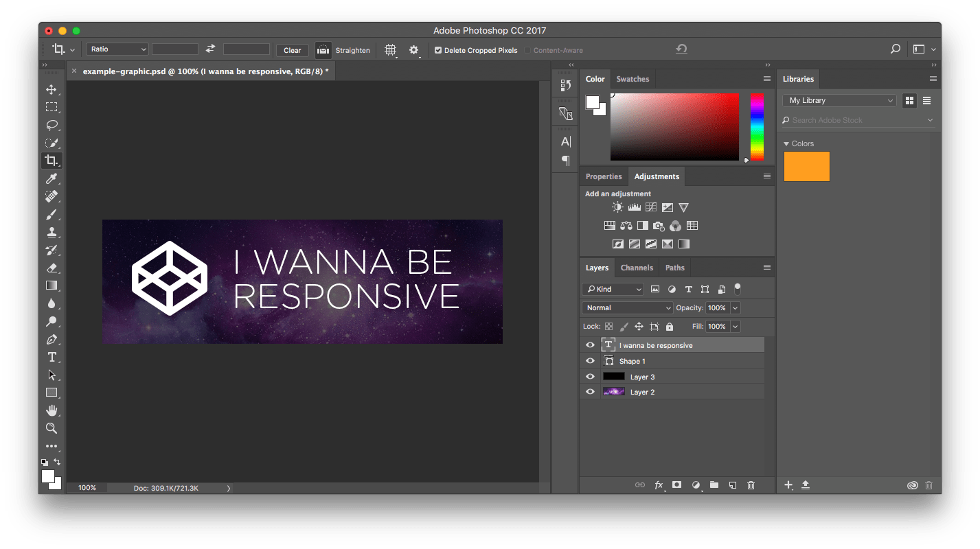Open the Ratio crop preset dropdown

coord(117,49)
